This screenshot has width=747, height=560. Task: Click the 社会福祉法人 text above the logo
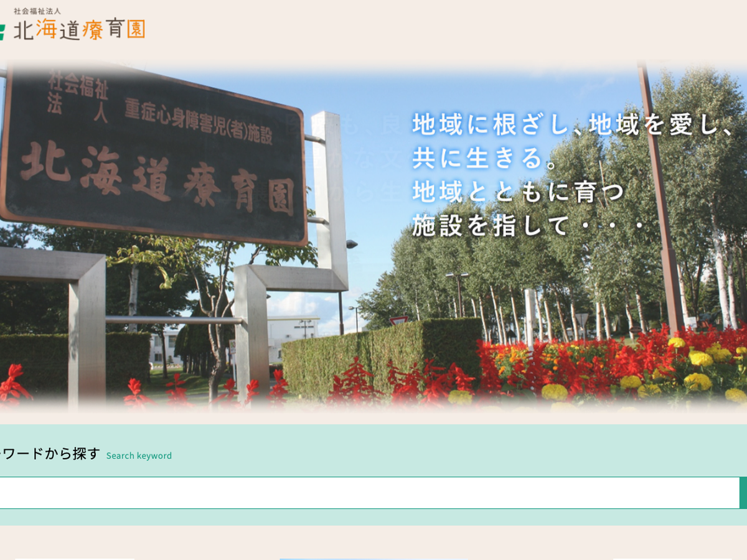point(37,11)
